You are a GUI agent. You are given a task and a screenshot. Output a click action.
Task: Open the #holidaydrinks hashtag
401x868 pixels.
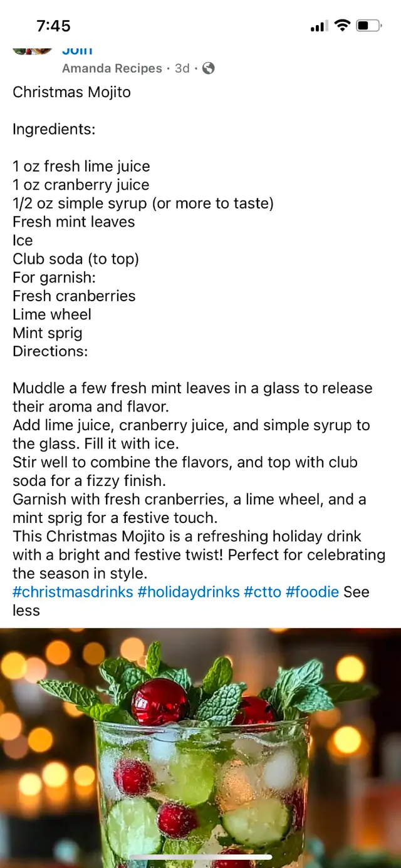point(189,592)
